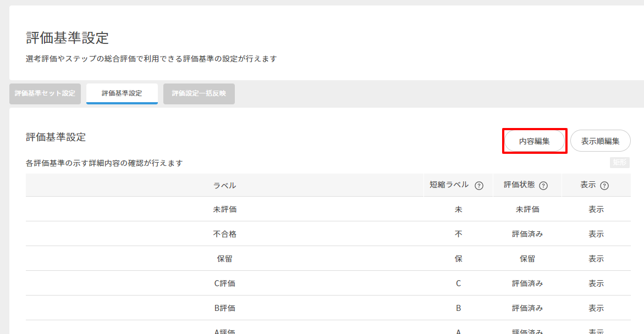Click short label B cell
Image resolution: width=644 pixels, height=334 pixels.
click(x=458, y=308)
